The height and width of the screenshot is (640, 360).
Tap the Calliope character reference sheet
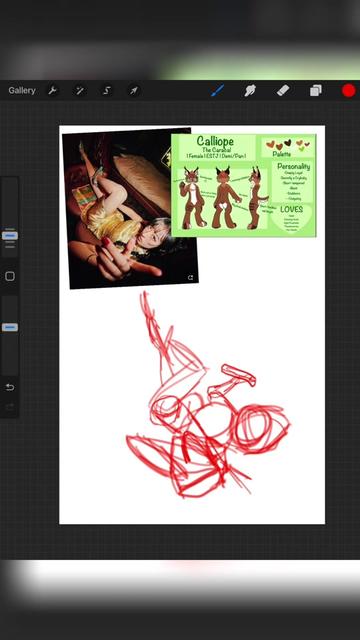coord(243,185)
